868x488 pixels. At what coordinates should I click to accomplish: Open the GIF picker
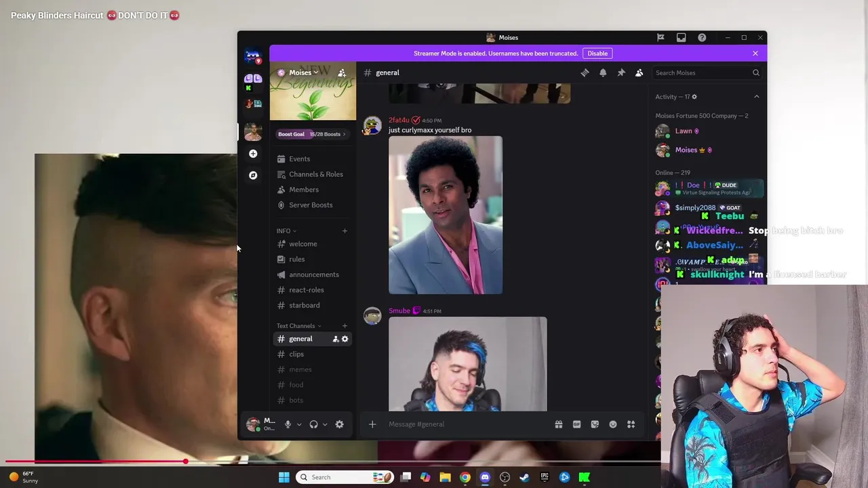pos(576,424)
